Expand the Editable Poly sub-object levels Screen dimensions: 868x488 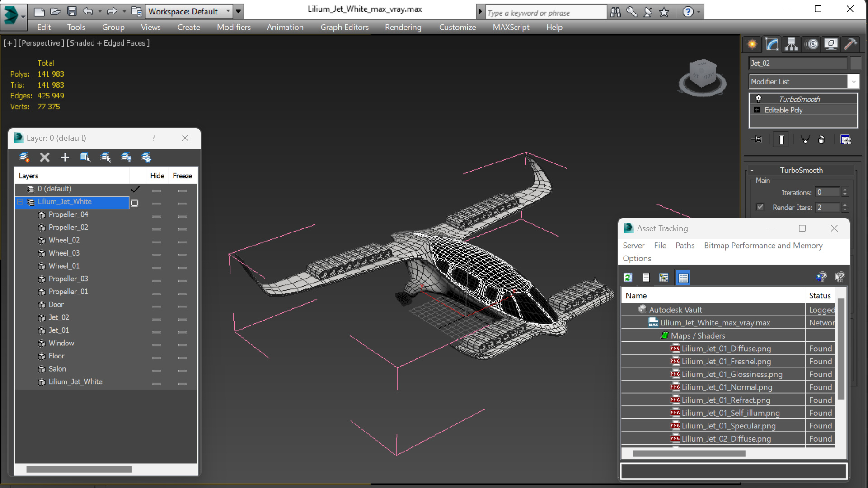pyautogui.click(x=757, y=110)
